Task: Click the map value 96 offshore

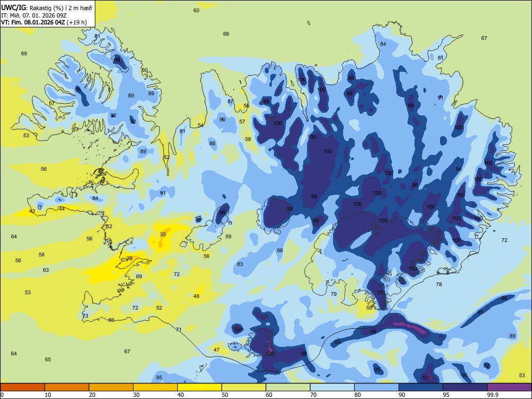Action: pos(504,298)
